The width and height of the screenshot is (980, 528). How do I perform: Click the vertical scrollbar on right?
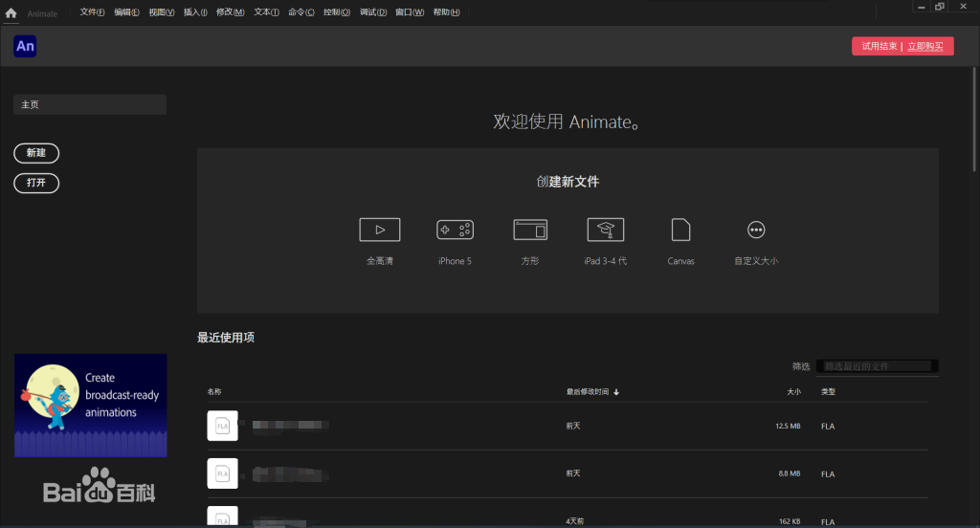tap(973, 119)
